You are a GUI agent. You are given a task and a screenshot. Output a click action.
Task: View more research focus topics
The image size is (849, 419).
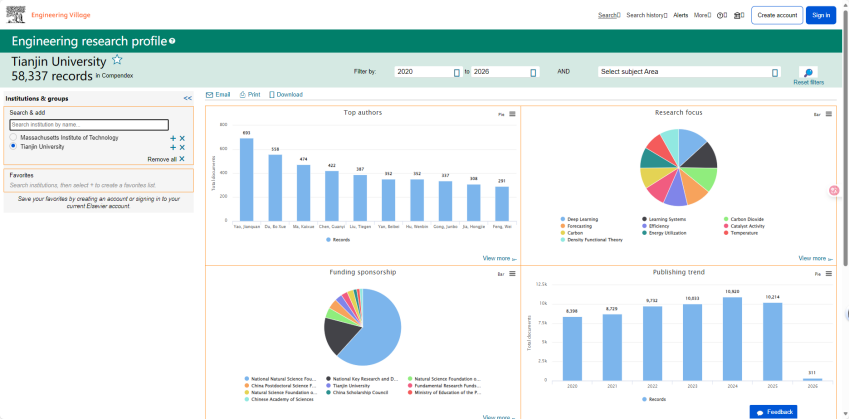(x=815, y=259)
